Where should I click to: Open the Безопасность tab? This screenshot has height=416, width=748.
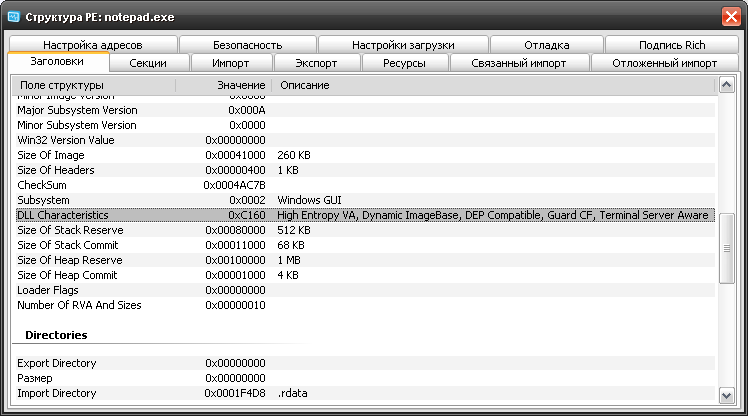click(x=247, y=45)
